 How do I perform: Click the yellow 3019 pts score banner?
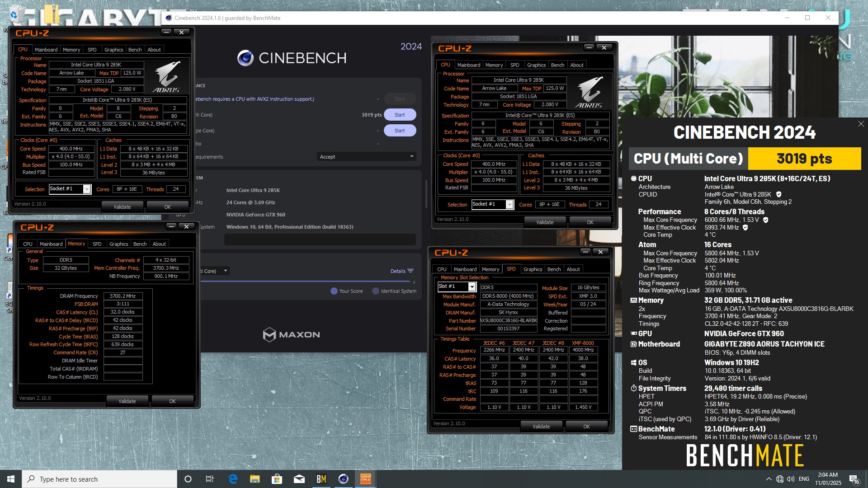[804, 159]
